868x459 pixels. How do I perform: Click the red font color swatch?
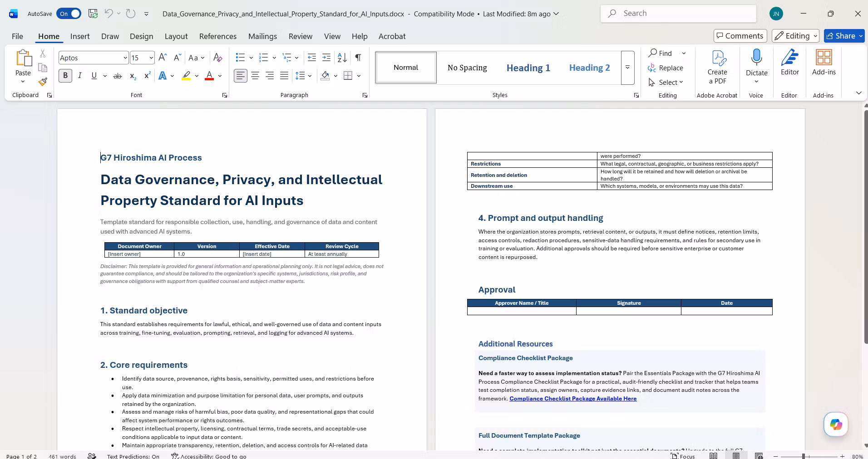[209, 76]
